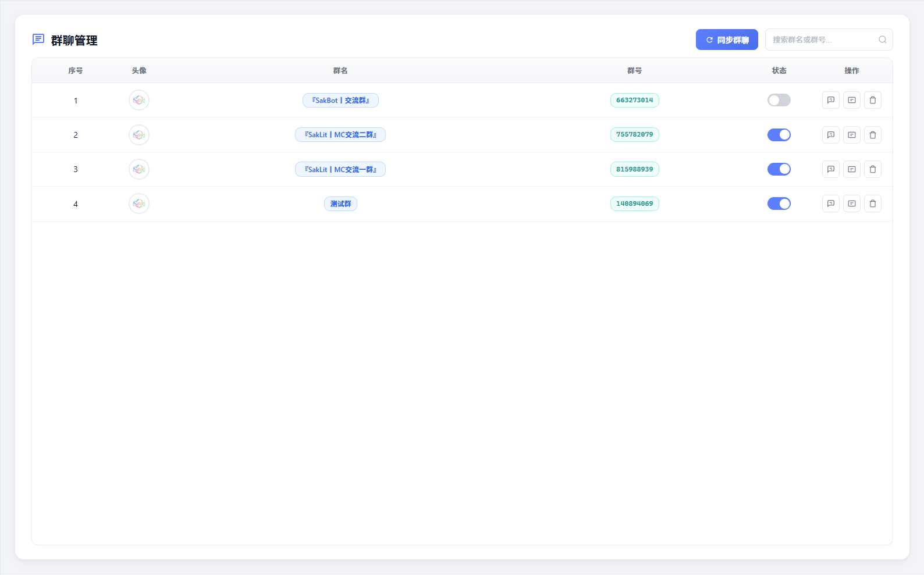
Task: Click the group name tag 『SakLit丨MC交流二群』
Action: [340, 135]
